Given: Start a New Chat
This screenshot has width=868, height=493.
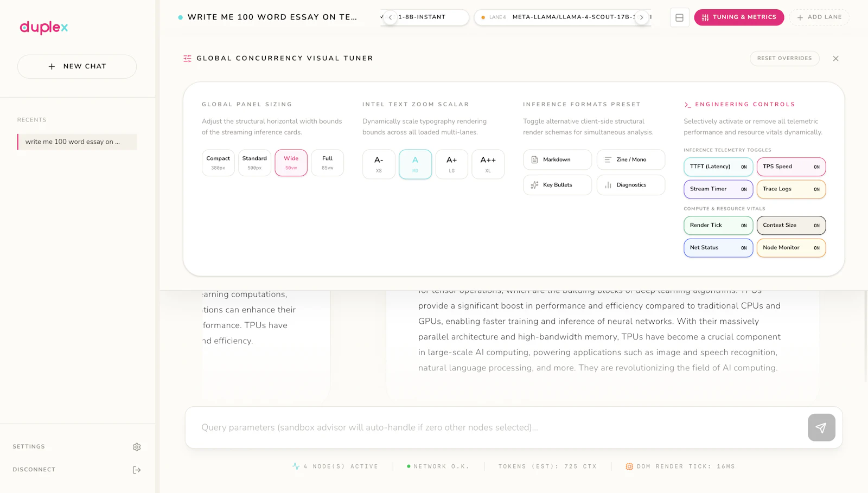Looking at the screenshot, I should point(77,66).
